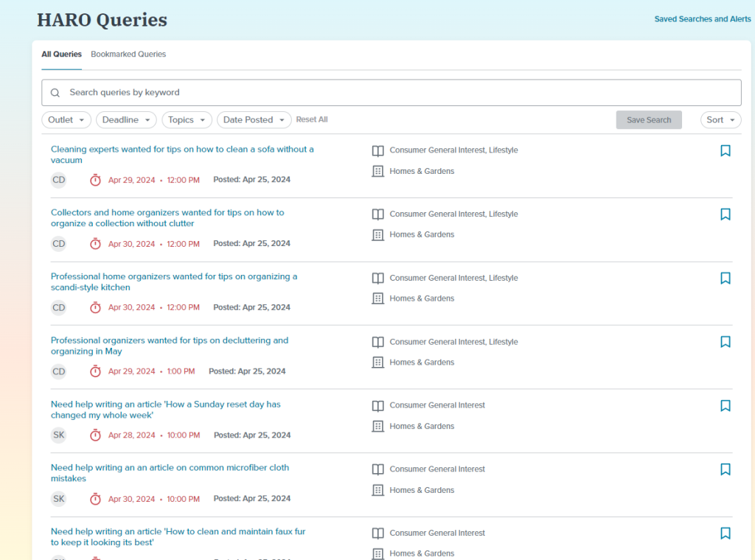Open the Sunday reset day article query

coord(166,410)
